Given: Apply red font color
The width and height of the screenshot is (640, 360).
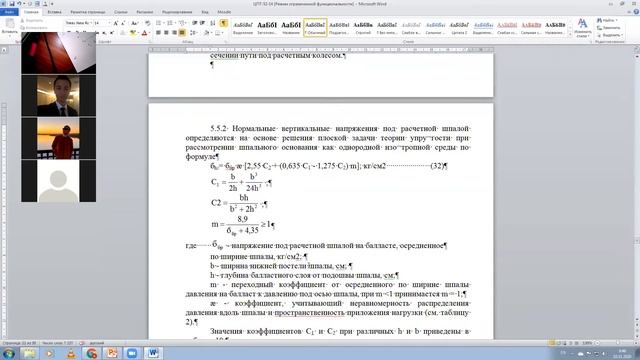Looking at the screenshot, I should pos(144,33).
